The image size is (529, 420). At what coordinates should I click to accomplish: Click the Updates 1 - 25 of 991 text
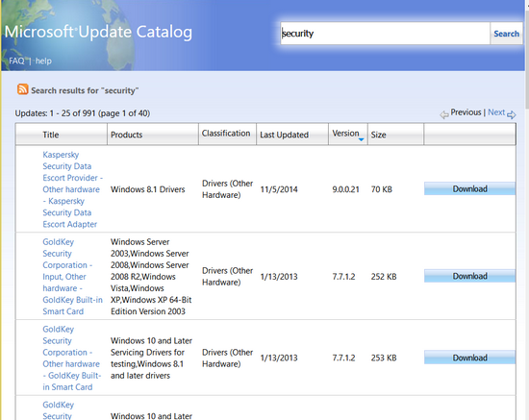pyautogui.click(x=83, y=113)
